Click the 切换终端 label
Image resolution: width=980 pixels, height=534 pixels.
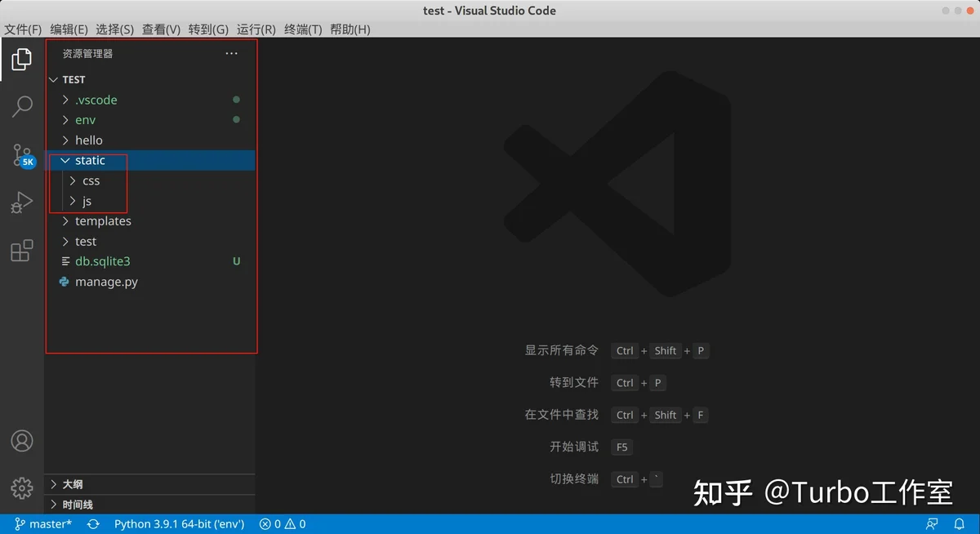point(574,479)
